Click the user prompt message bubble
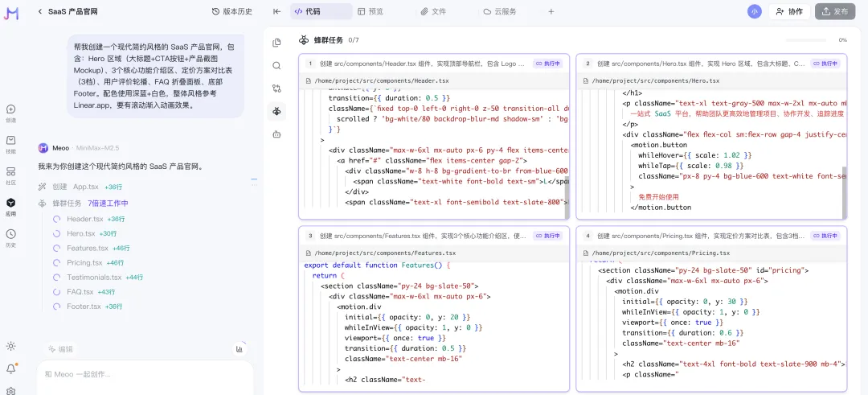The width and height of the screenshot is (868, 395). 156,76
